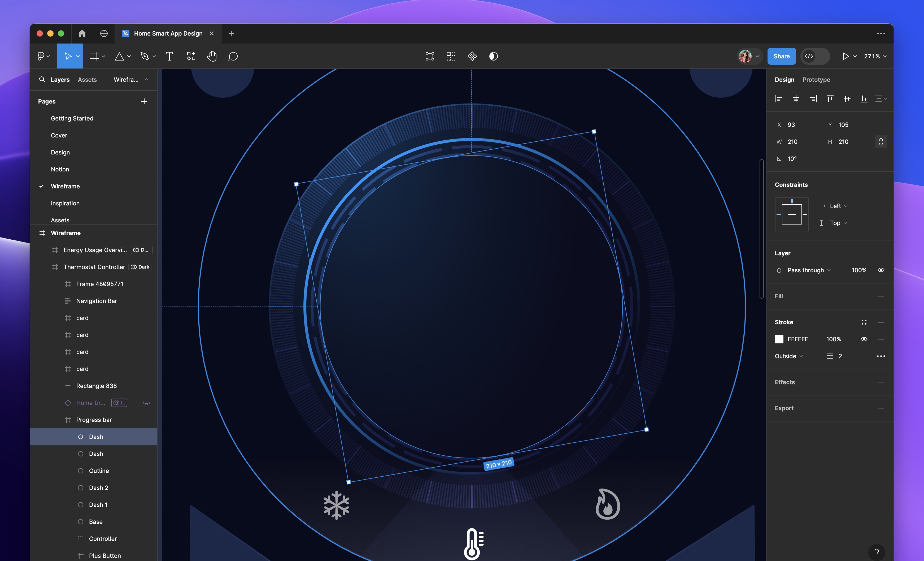Image resolution: width=924 pixels, height=561 pixels.
Task: Click the Share button
Action: click(x=782, y=56)
